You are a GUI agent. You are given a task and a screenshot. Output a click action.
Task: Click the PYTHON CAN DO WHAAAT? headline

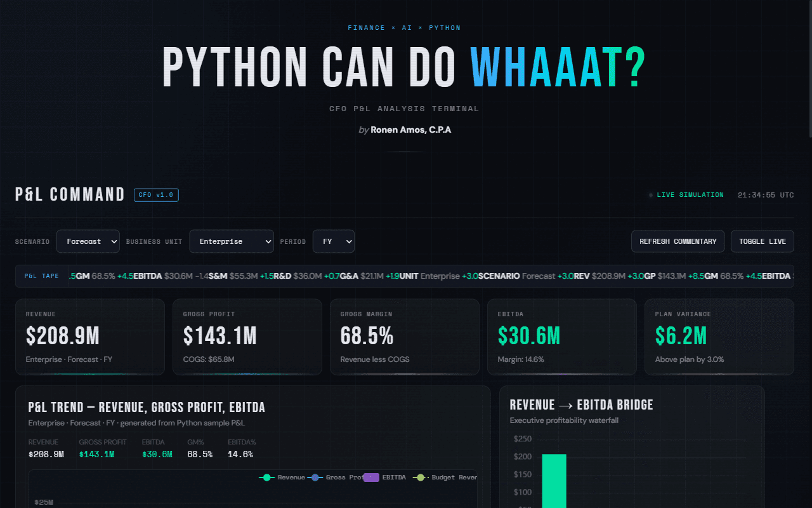(405, 67)
